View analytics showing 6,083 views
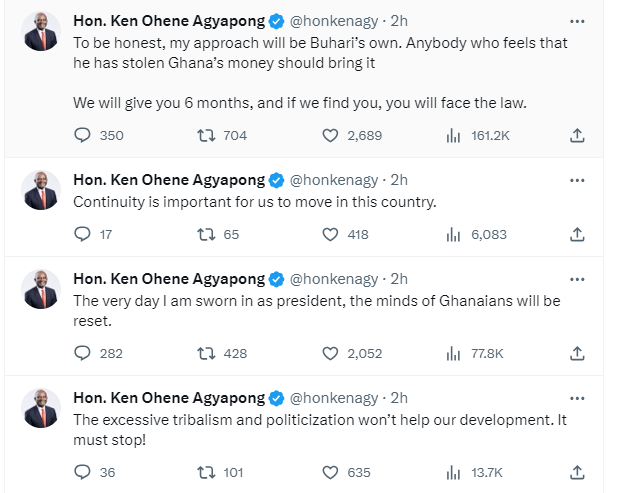The height and width of the screenshot is (493, 624). pos(452,234)
